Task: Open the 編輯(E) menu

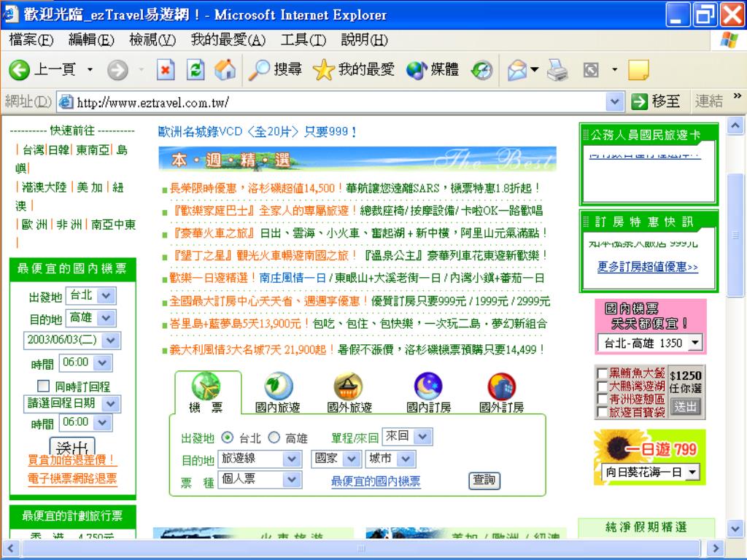Action: point(91,39)
